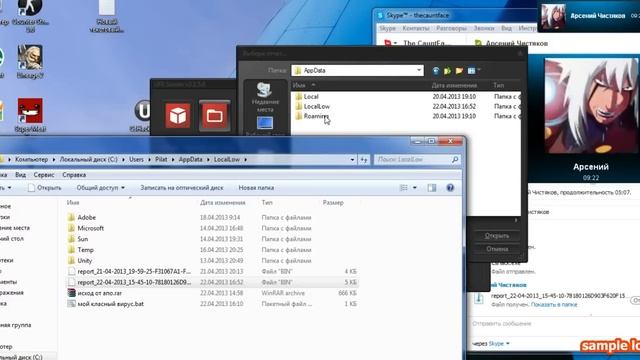Image resolution: width=640 pixels, height=360 pixels.
Task: Refresh the Explorer address bar location
Action: [364, 160]
